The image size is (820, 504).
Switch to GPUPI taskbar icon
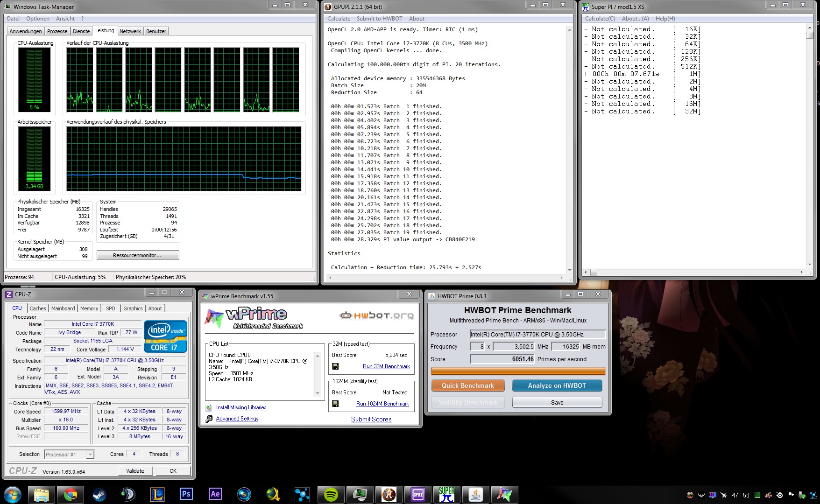(389, 494)
